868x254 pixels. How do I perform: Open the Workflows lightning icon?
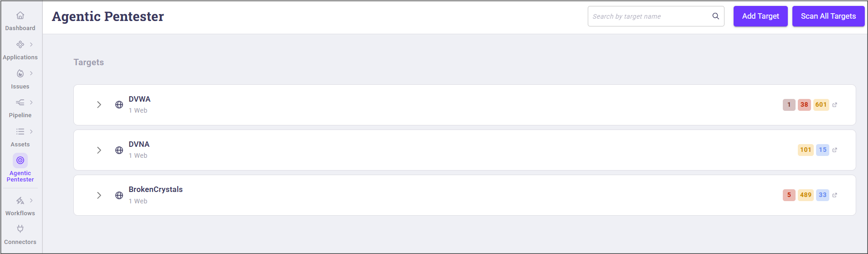(x=20, y=201)
